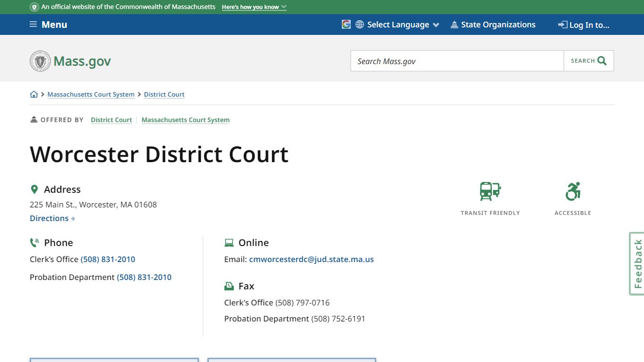This screenshot has width=644, height=362.
Task: Call Probation Department phone (508) 831-2010
Action: point(144,277)
